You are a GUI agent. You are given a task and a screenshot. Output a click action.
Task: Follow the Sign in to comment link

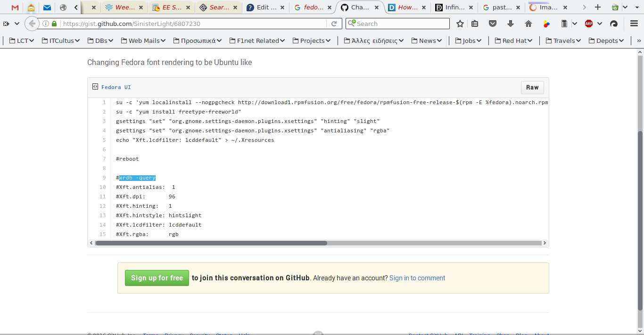click(417, 278)
